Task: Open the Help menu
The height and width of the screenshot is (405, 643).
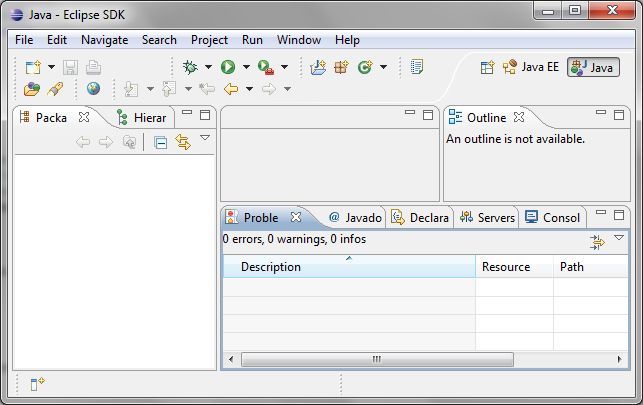Action: click(347, 40)
